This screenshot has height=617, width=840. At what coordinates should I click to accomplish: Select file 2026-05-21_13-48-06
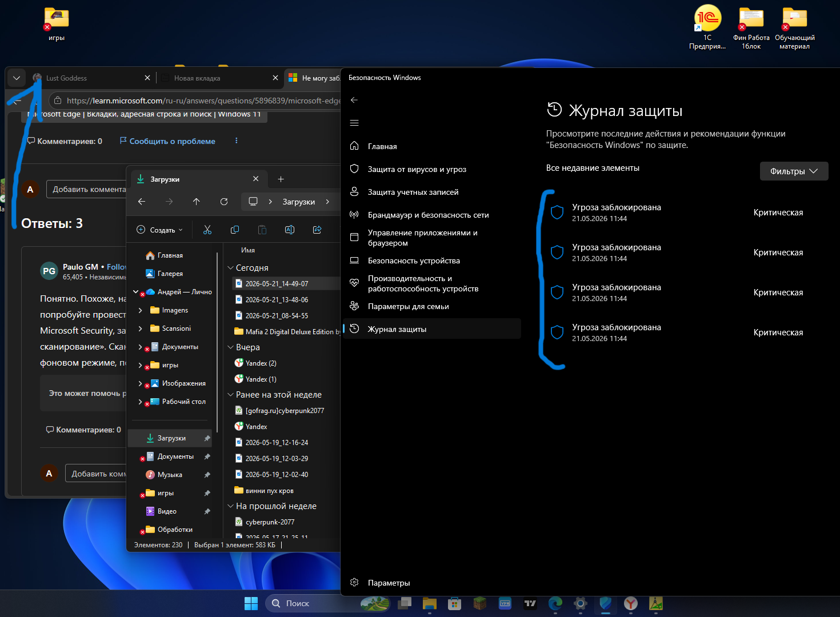pyautogui.click(x=277, y=299)
